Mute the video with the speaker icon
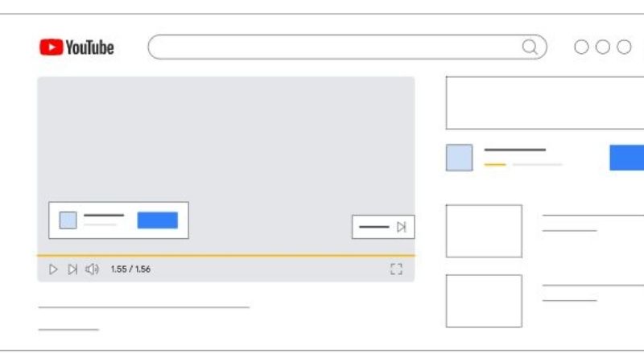This screenshot has width=644, height=362. [x=92, y=269]
